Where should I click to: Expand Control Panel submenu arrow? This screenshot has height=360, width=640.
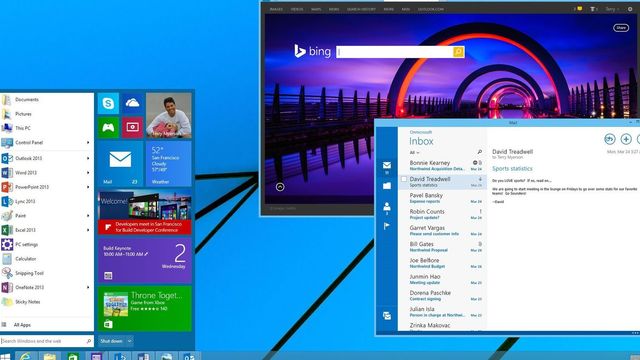[x=88, y=142]
